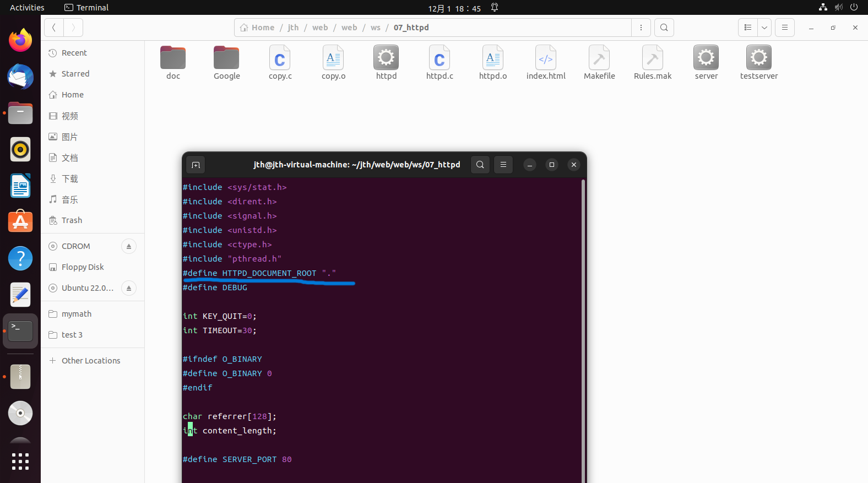Screen dimensions: 868x483
Task: Open Rhythmbox from the dock
Action: click(x=20, y=149)
